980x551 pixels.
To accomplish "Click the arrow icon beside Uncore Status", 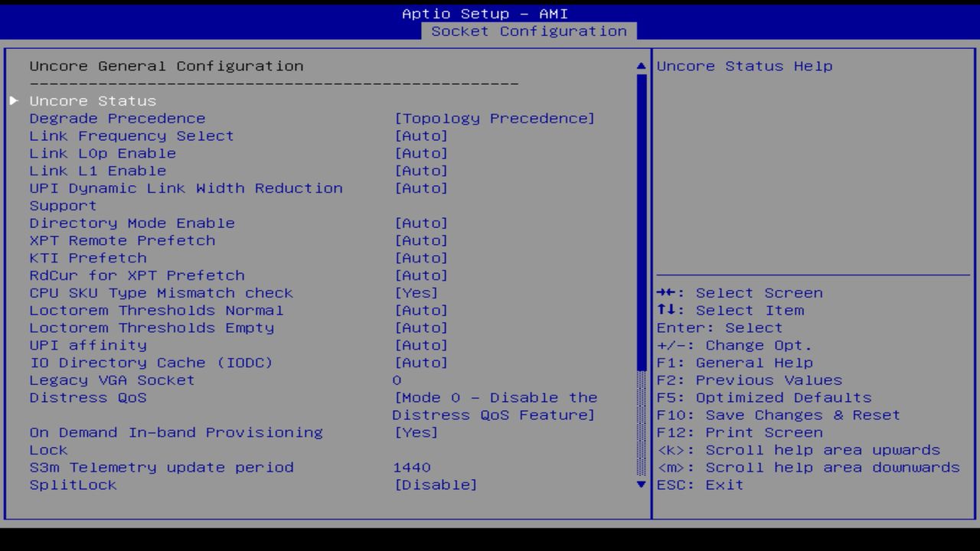I will point(14,99).
